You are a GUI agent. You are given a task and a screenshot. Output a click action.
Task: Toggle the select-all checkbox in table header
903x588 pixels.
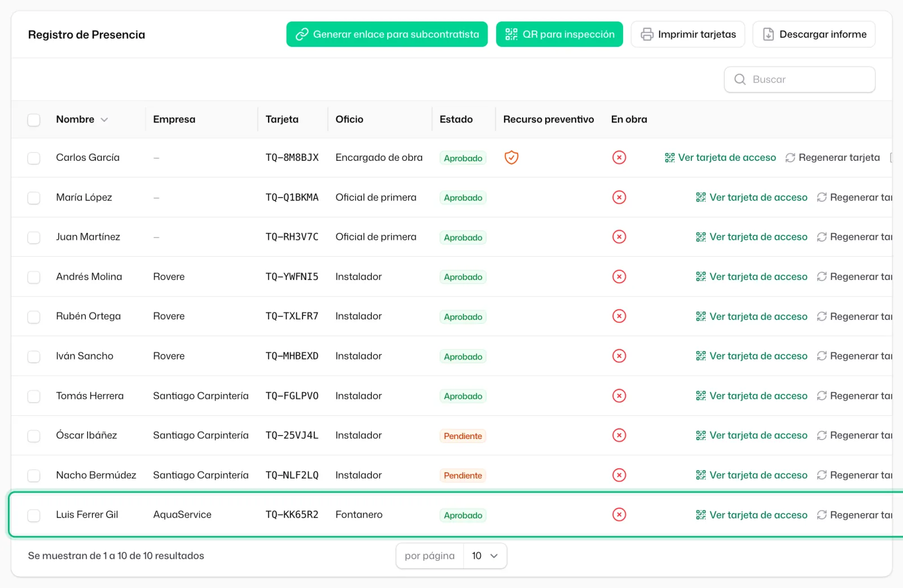(34, 120)
